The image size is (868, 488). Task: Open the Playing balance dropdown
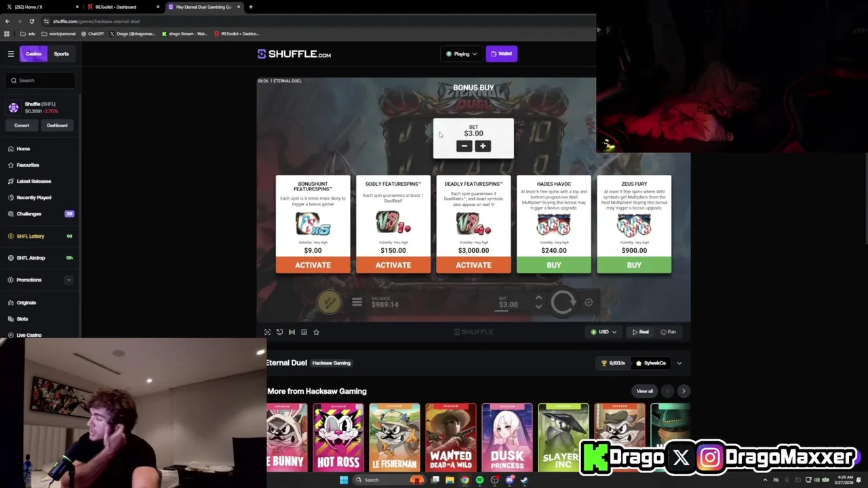(x=461, y=54)
